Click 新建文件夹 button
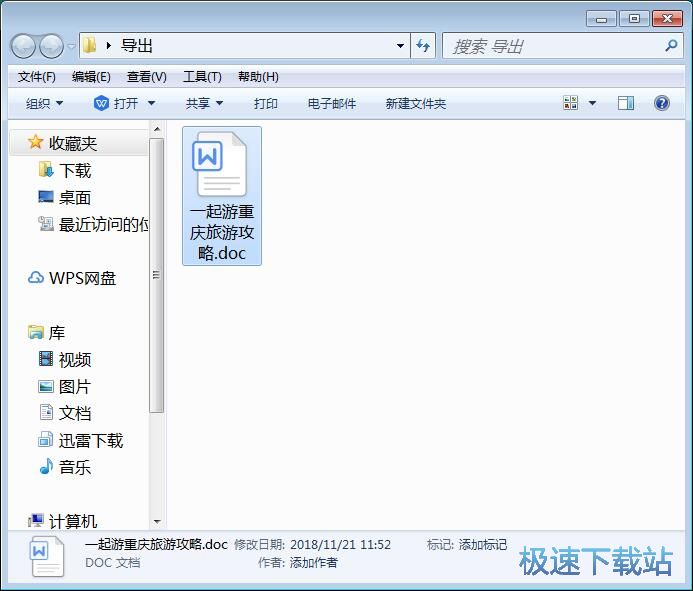The image size is (693, 591). coord(415,103)
